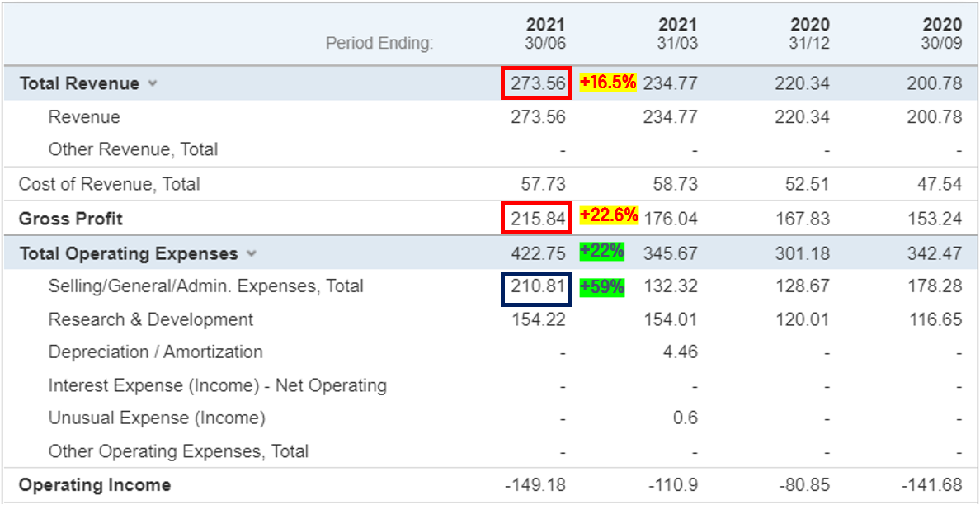Select SG&A expenses value 132.32
Image resolution: width=980 pixels, height=505 pixels.
(x=671, y=286)
